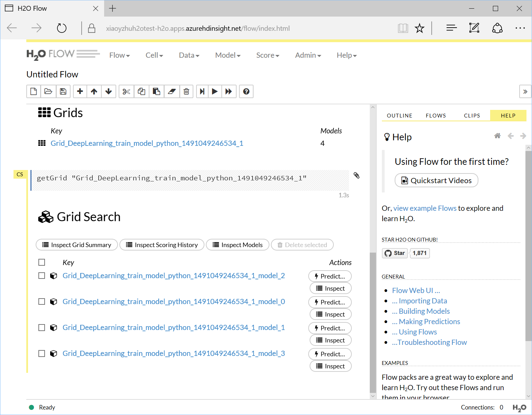Open an existing flow with folder icon

pos(48,92)
